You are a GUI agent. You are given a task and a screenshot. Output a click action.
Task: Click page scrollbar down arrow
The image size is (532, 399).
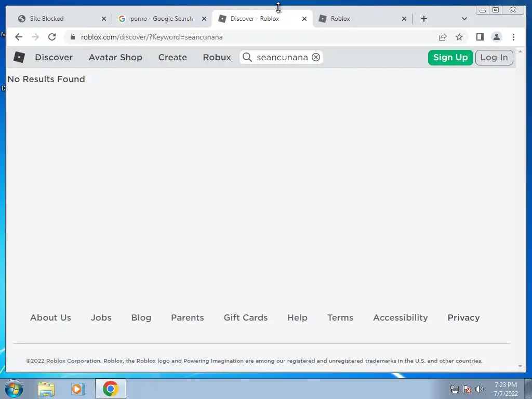pos(520,366)
